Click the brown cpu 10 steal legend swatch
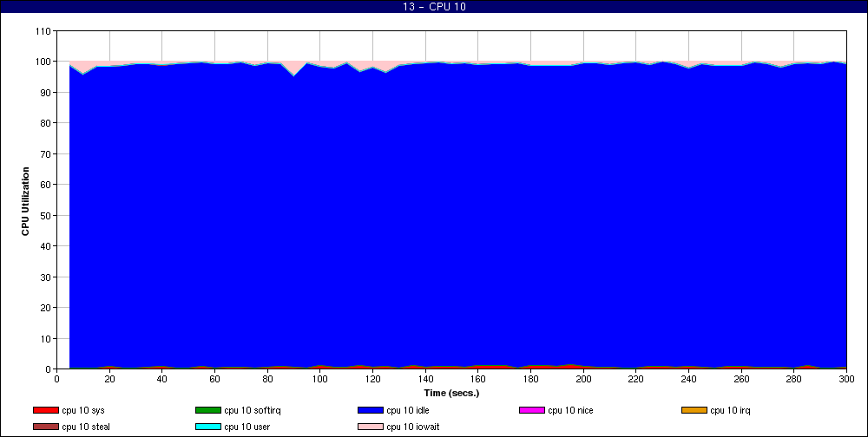The width and height of the screenshot is (868, 437). click(45, 427)
